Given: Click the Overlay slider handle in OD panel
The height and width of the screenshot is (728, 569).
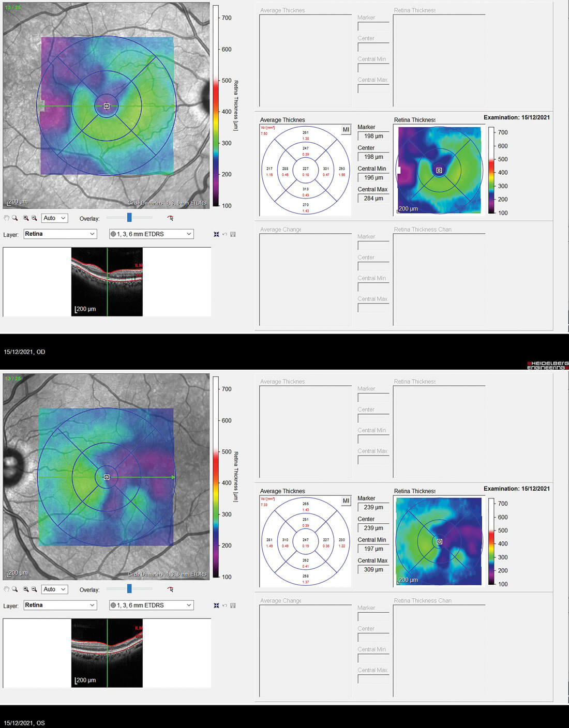Looking at the screenshot, I should (x=129, y=218).
